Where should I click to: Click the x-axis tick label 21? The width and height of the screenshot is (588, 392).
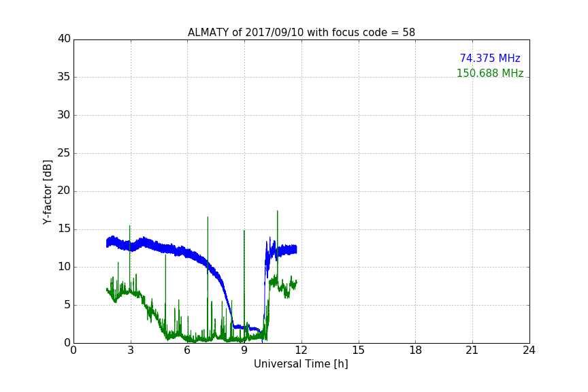pos(472,350)
